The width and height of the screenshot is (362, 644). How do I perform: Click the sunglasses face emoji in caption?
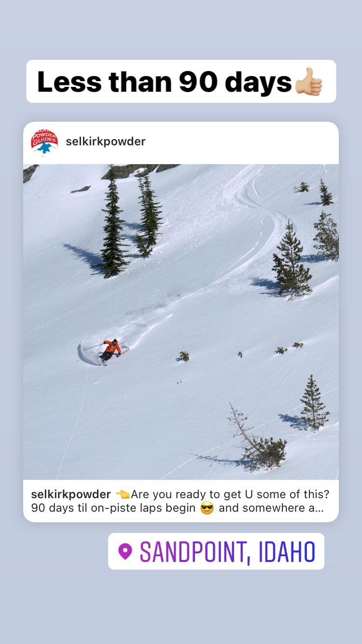(x=207, y=508)
